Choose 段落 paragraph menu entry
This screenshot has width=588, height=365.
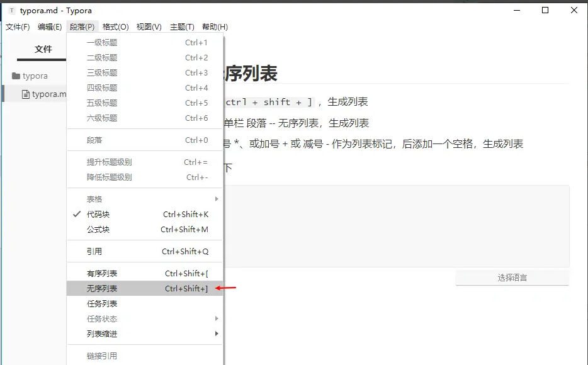click(145, 140)
